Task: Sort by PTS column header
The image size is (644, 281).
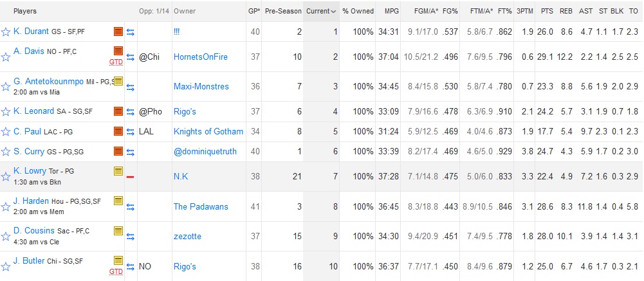Action: (547, 11)
